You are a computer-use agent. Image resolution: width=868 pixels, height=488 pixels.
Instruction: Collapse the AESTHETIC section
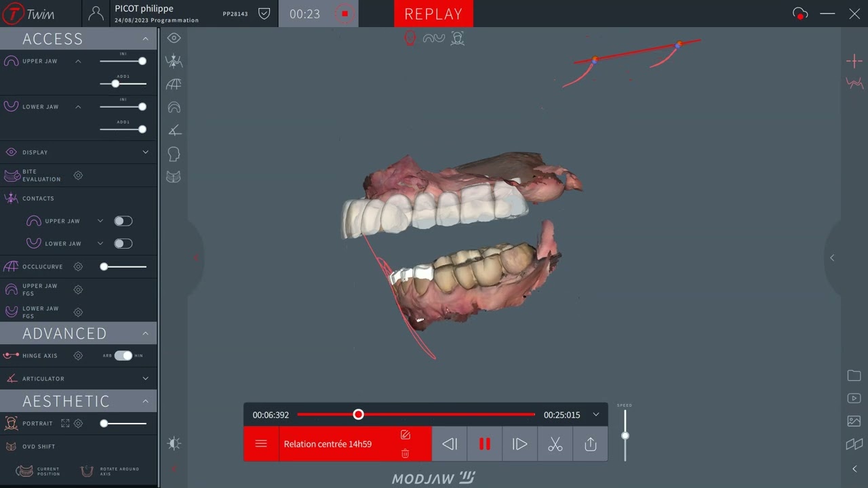pos(145,401)
